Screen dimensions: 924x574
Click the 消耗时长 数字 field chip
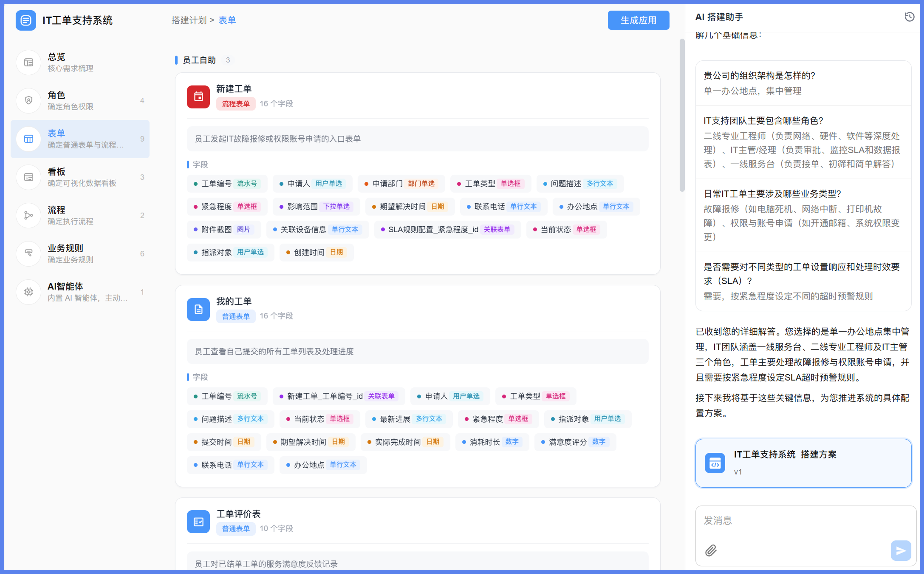(492, 442)
